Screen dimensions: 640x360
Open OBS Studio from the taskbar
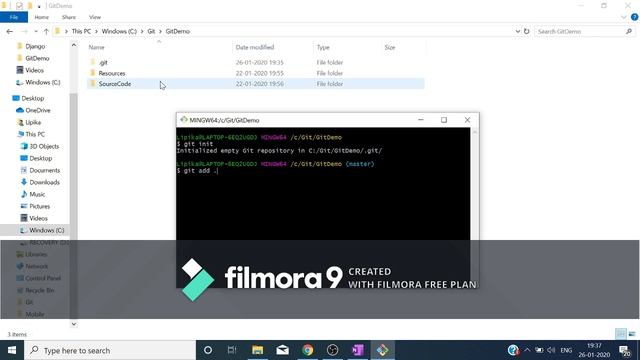tap(333, 350)
